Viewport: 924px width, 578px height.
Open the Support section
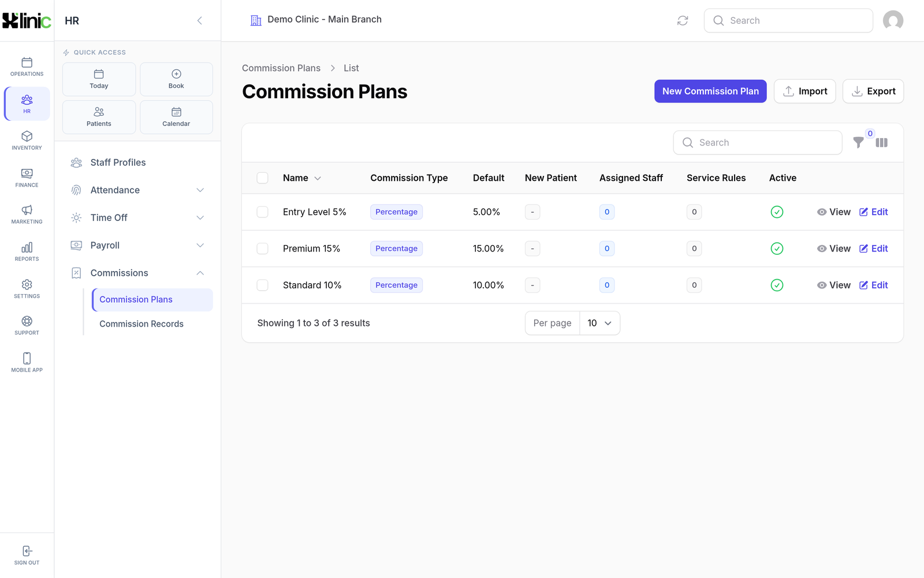tap(27, 325)
